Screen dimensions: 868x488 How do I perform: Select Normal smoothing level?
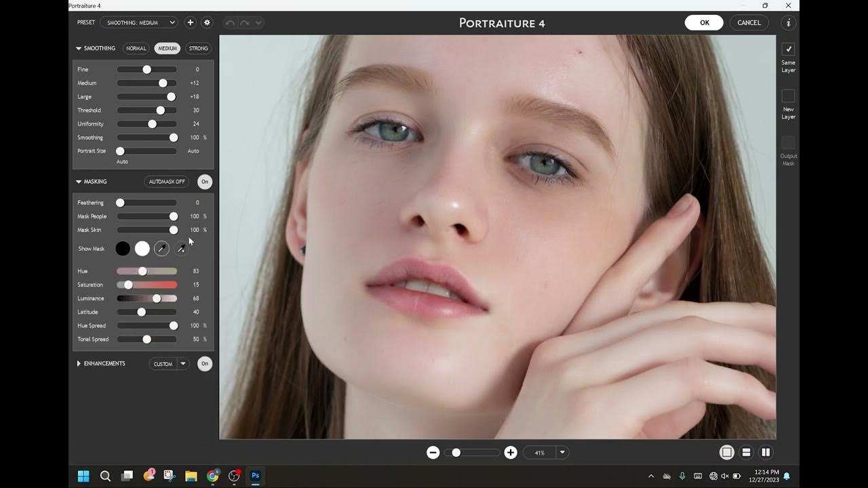coord(136,48)
